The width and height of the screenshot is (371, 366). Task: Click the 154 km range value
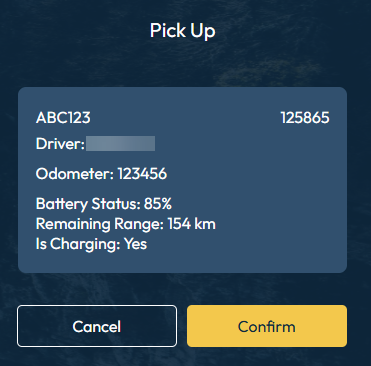tap(192, 224)
